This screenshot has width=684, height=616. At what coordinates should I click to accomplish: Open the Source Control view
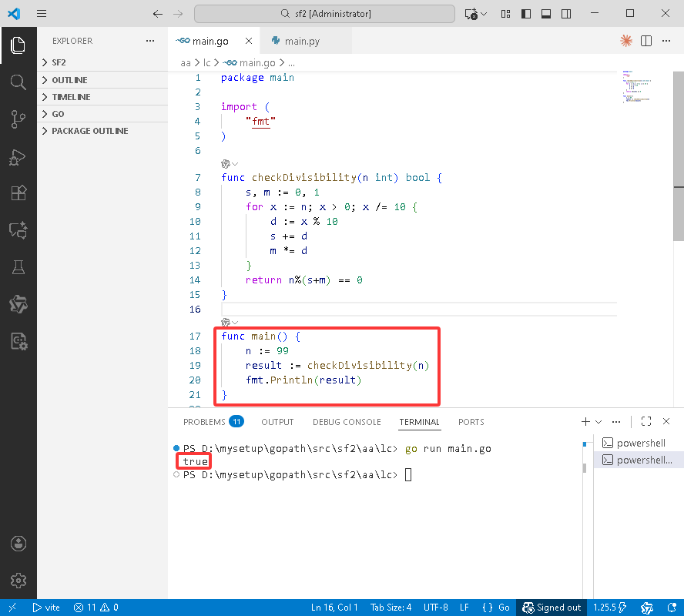[18, 119]
